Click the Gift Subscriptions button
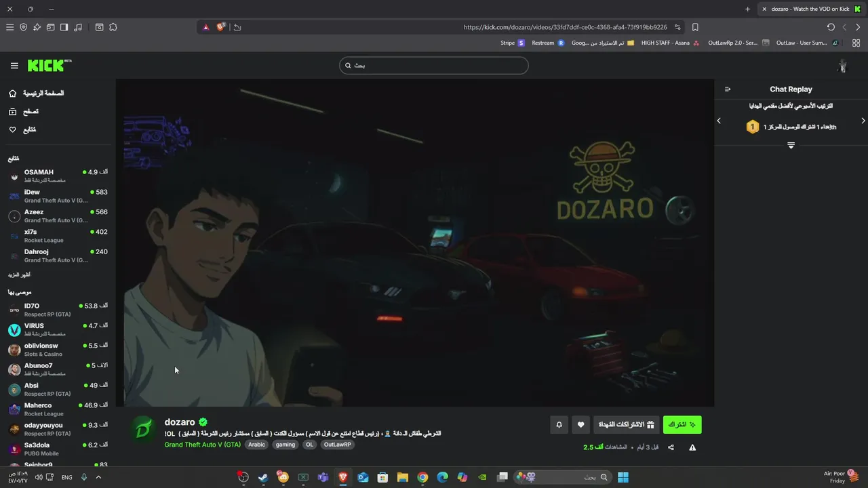The image size is (868, 488). point(626,425)
